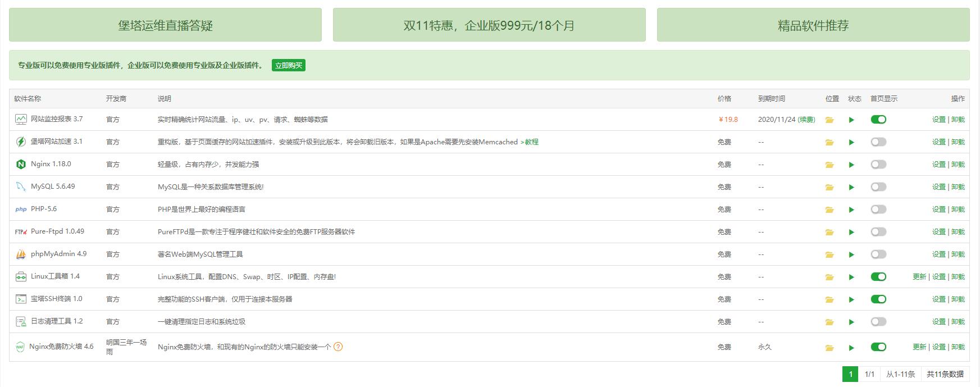
Task: Click status play icon for 网站监控报表
Action: click(x=851, y=120)
